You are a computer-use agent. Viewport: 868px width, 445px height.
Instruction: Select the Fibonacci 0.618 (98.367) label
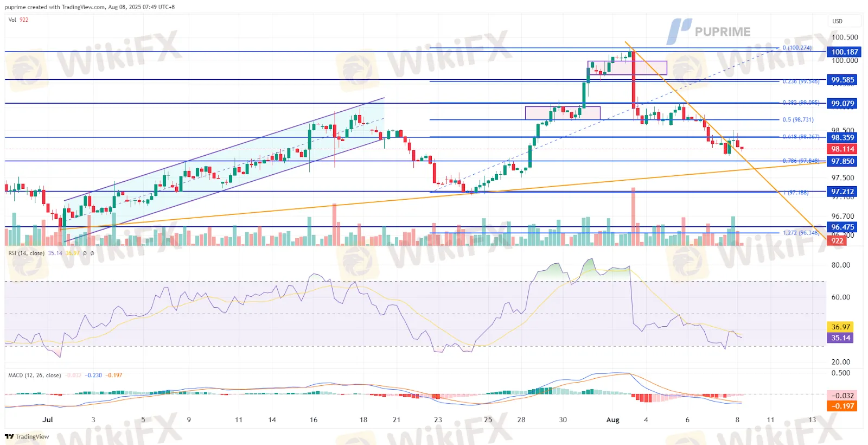pyautogui.click(x=801, y=137)
